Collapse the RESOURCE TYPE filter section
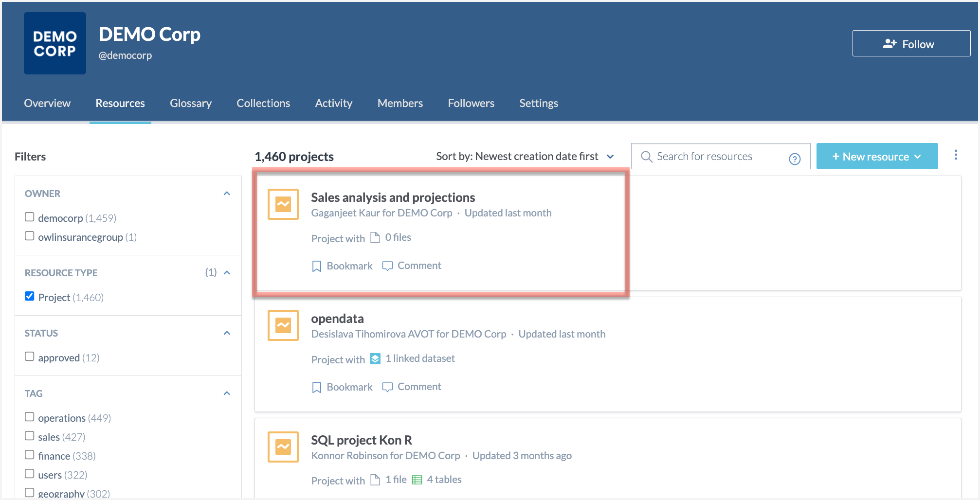 [x=227, y=273]
